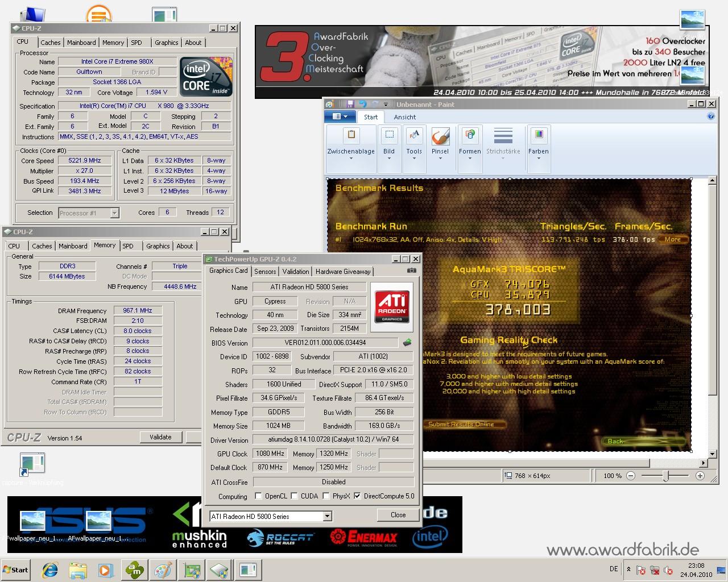Image resolution: width=728 pixels, height=582 pixels.
Task: Click the ATI Radeon logo in GPU-Z
Action: (392, 306)
